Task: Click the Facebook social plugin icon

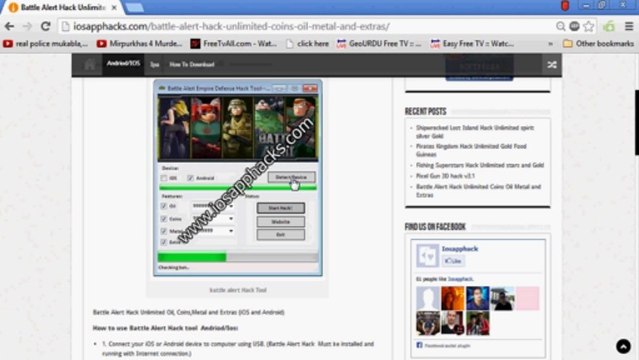Action: pos(419,345)
